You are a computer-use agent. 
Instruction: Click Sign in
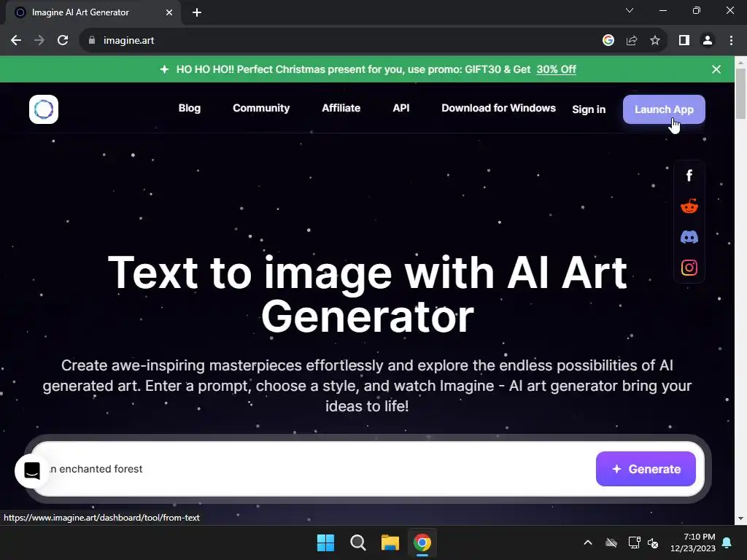pos(589,109)
